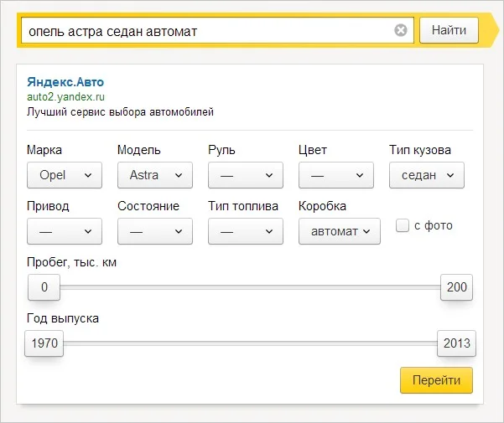Viewport: 504px width, 423px height.
Task: Enable the с фото checkbox
Action: 403,225
